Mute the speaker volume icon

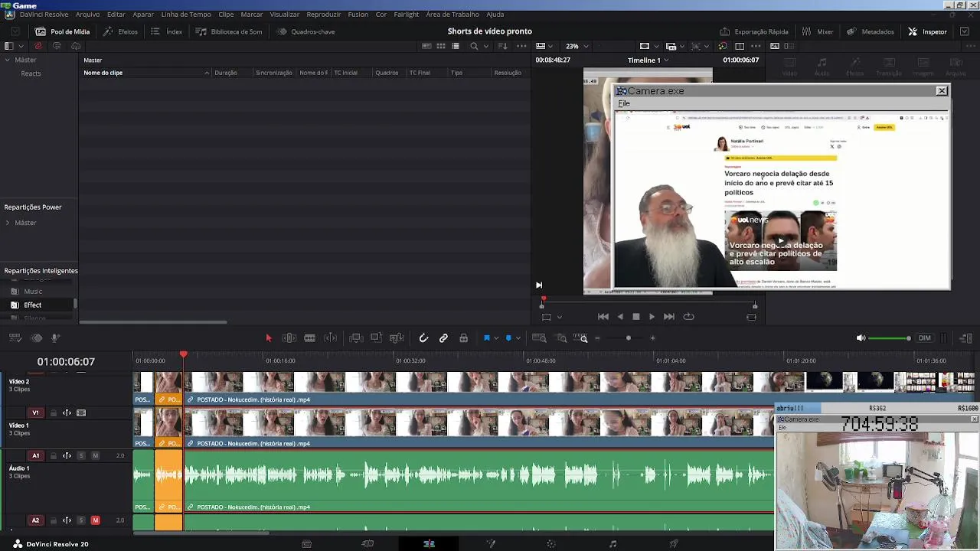861,338
